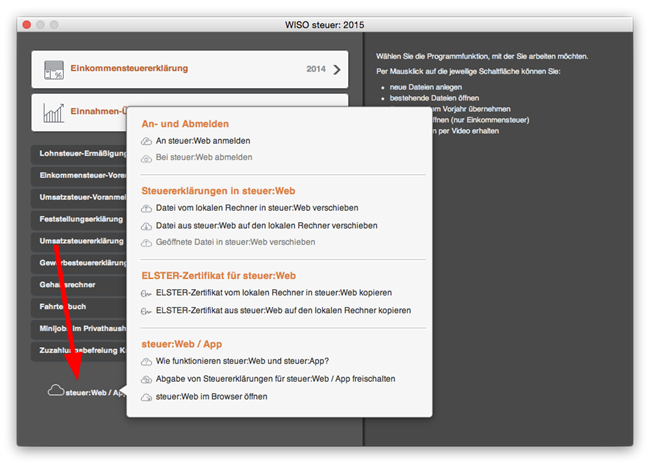Open Einkommensteuer-Vorauszahlung button
Viewport: 650px width, 463px height.
[79, 176]
